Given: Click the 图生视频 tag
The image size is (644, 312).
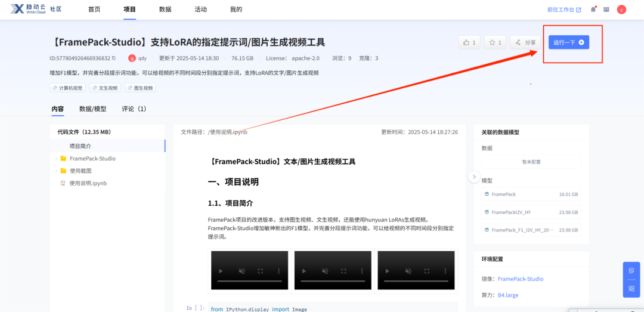Looking at the screenshot, I should pyautogui.click(x=140, y=88).
